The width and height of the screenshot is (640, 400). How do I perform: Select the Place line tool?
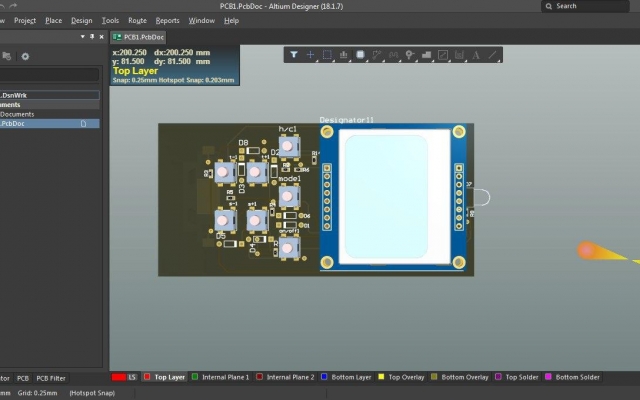coord(493,54)
